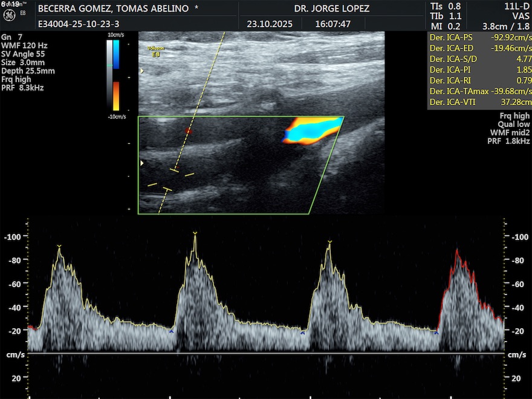The width and height of the screenshot is (532, 399).
Task: Click the DR. JORGE LOPEZ header field
Action: [331, 9]
